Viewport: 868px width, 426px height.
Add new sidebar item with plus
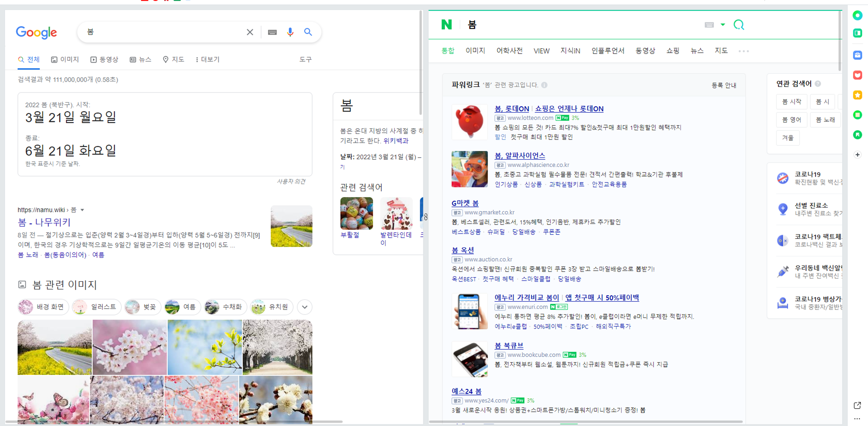pyautogui.click(x=857, y=155)
